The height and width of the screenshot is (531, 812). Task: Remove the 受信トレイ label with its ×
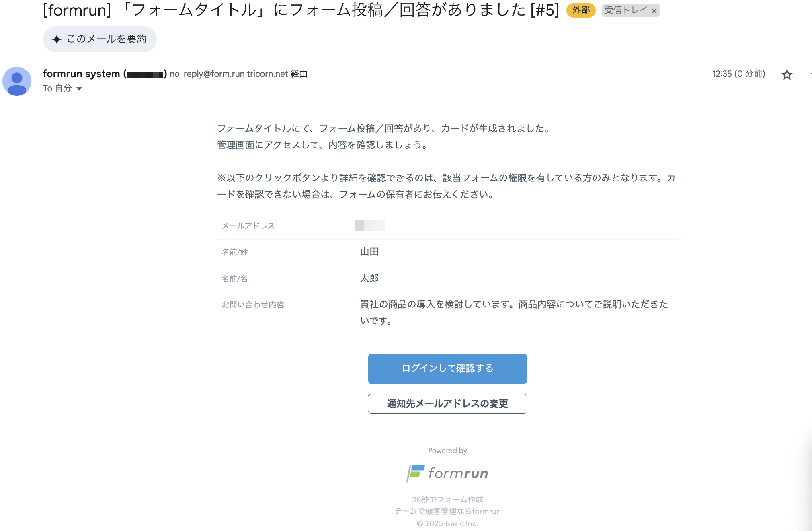coord(654,11)
